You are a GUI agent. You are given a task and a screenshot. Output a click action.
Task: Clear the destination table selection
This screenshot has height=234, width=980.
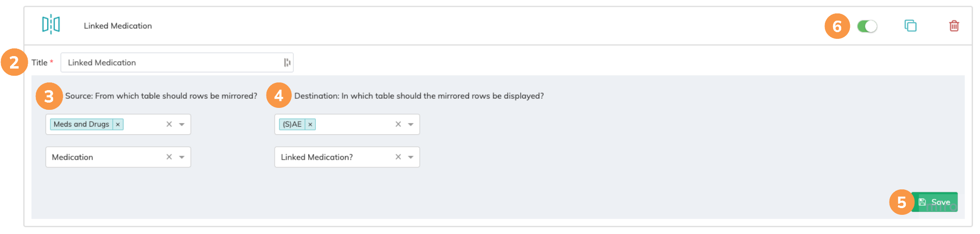click(398, 124)
